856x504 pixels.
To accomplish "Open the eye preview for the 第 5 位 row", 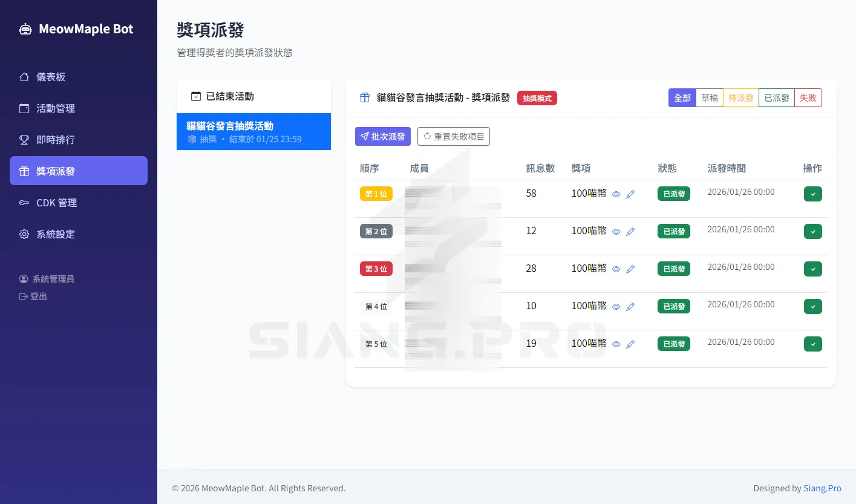I will (616, 344).
